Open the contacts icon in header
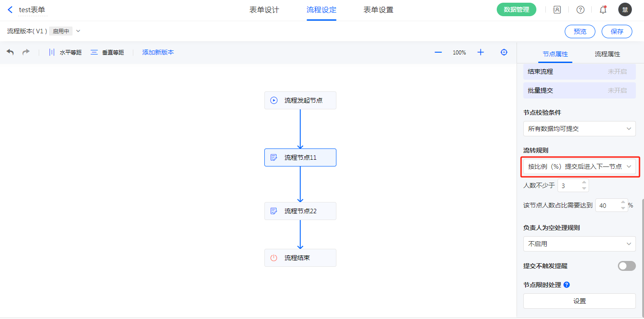This screenshot has height=319, width=644. pos(557,9)
